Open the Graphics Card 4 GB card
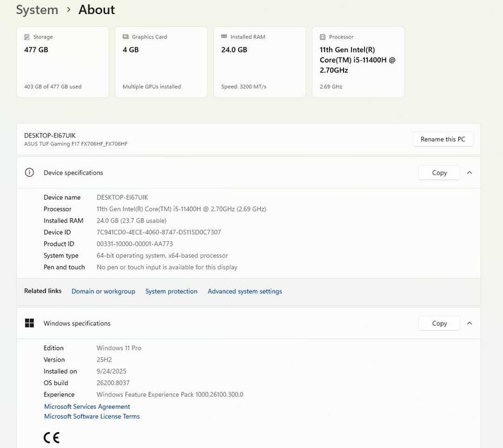The height and width of the screenshot is (448, 503). [161, 62]
